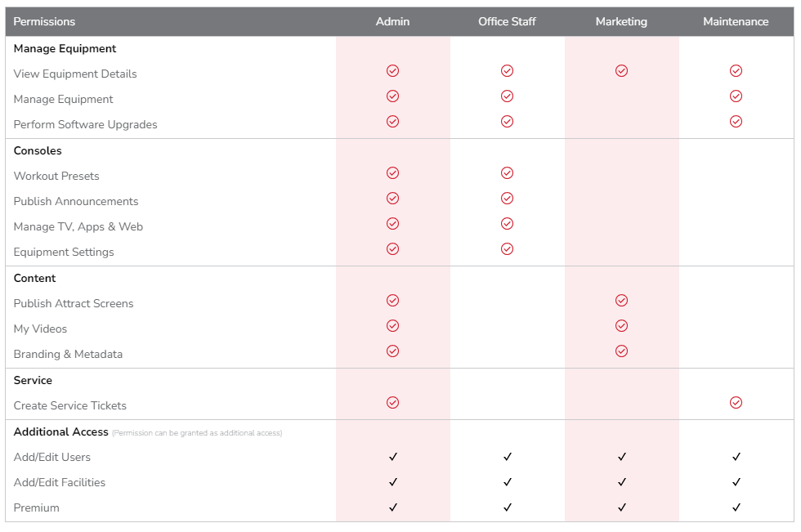Select the Marketing checkmark for Publish Attract Screens
The image size is (801, 532).
pyautogui.click(x=621, y=300)
